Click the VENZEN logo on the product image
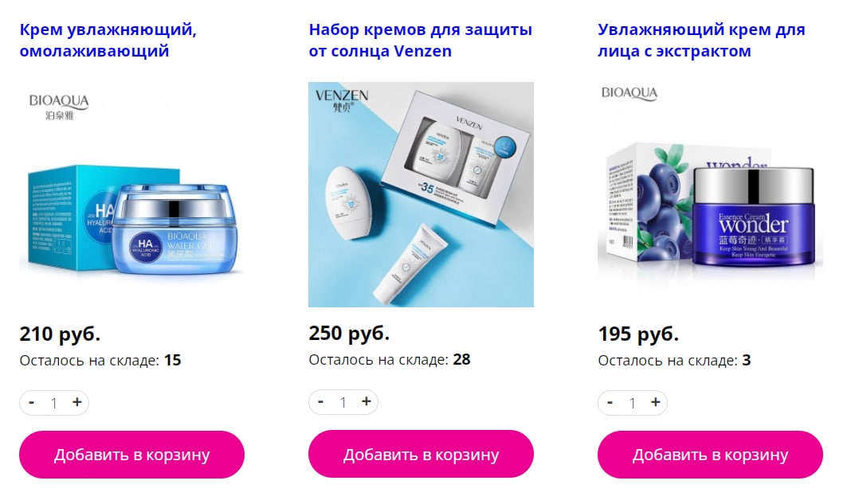 click(341, 100)
